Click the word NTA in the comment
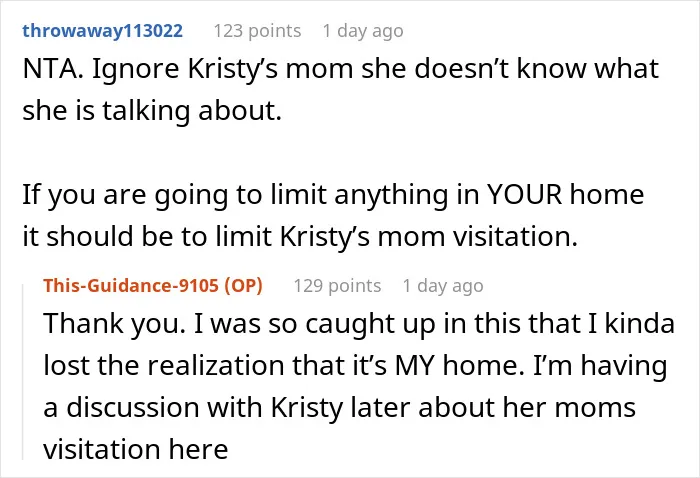700x478 pixels. (x=48, y=69)
